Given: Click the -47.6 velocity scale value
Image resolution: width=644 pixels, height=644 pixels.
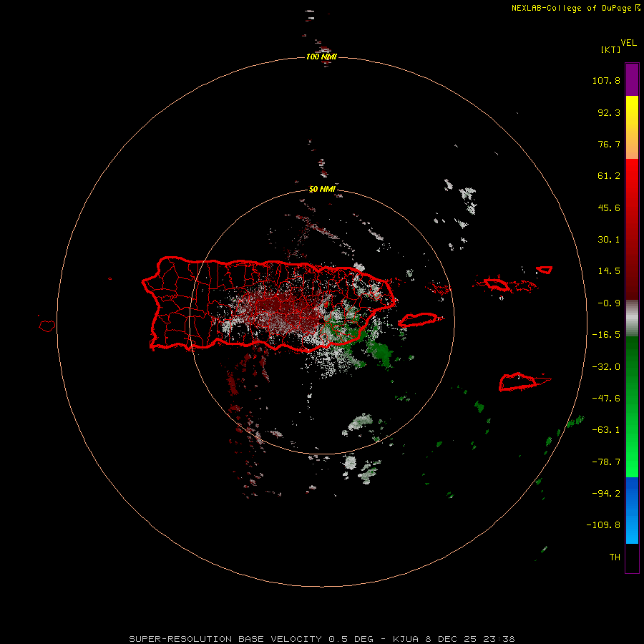Looking at the screenshot, I should [606, 399].
